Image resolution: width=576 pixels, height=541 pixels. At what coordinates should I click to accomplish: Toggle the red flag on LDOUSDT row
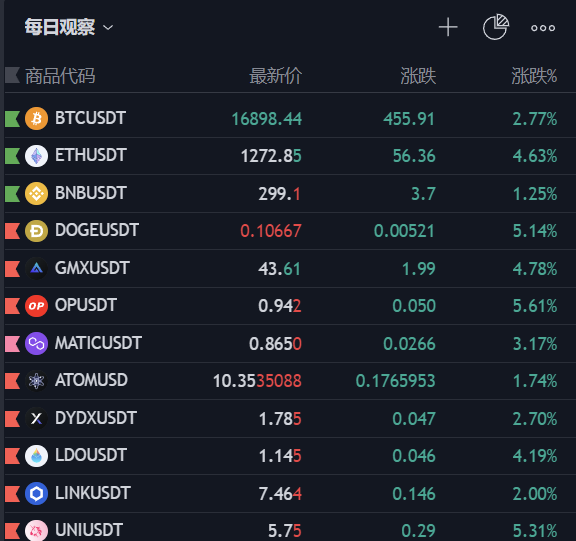click(12, 456)
